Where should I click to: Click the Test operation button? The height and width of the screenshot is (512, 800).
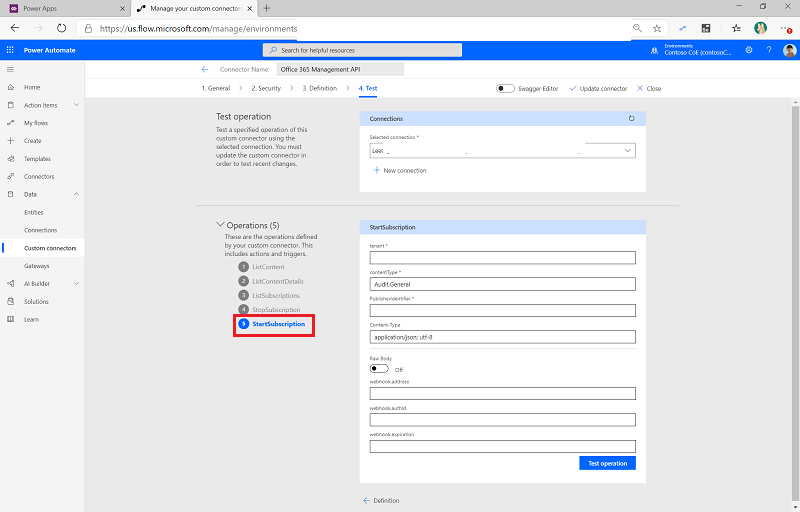607,463
